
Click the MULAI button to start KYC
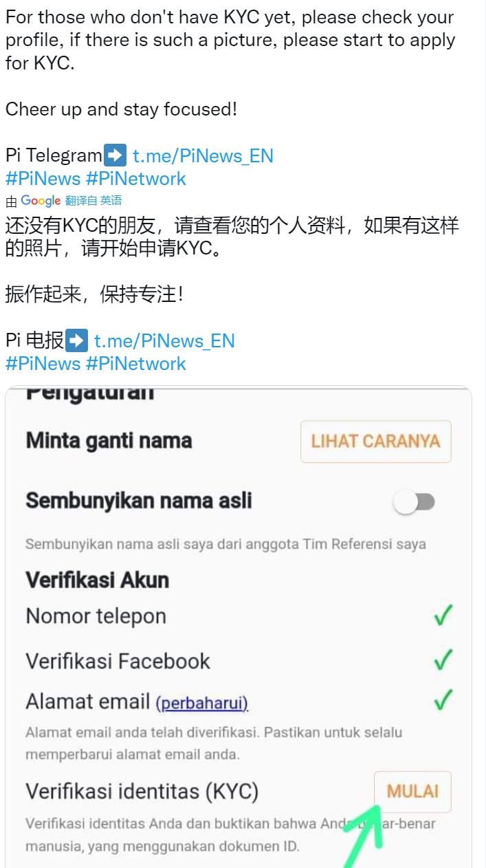[412, 792]
